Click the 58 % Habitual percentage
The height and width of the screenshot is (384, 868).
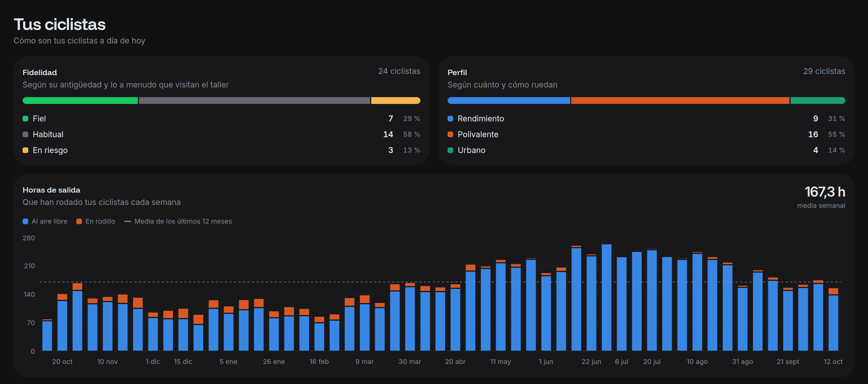[x=411, y=134]
